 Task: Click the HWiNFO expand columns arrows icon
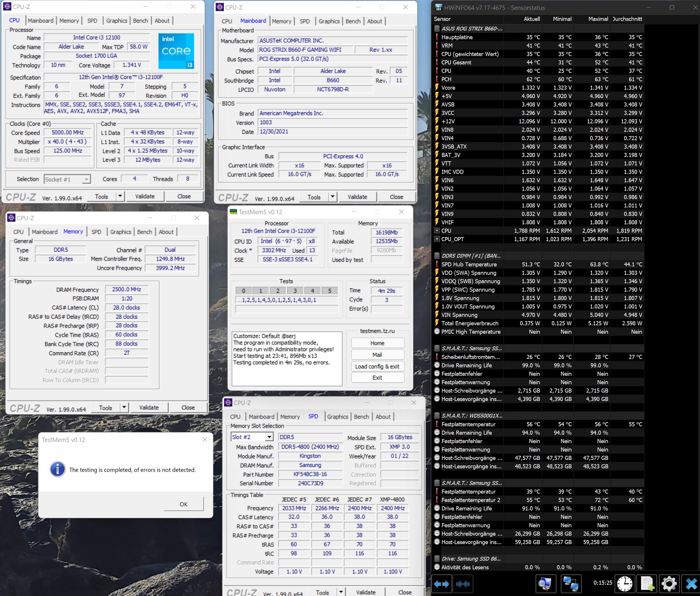pos(442,584)
